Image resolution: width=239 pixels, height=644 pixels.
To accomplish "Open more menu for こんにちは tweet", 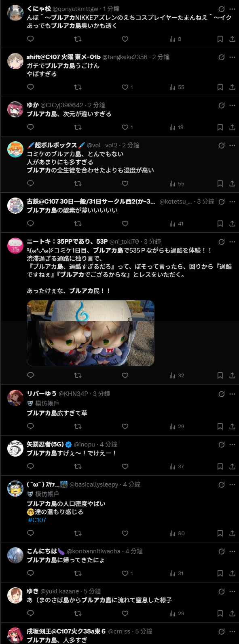I will tap(232, 551).
